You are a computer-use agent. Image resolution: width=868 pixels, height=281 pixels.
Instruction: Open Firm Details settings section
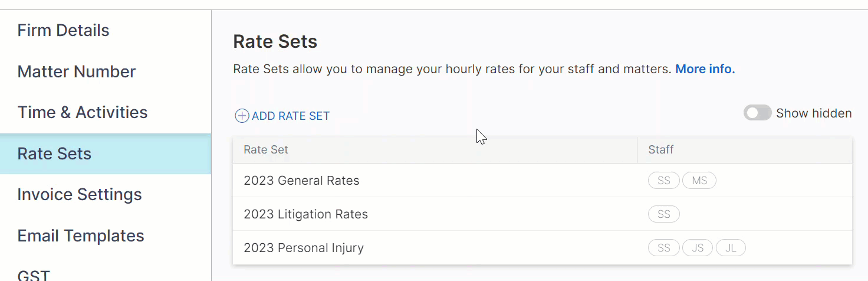[x=63, y=31]
